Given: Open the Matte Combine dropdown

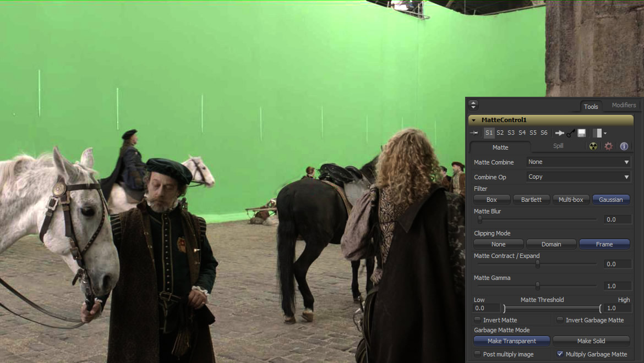Looking at the screenshot, I should click(x=577, y=162).
